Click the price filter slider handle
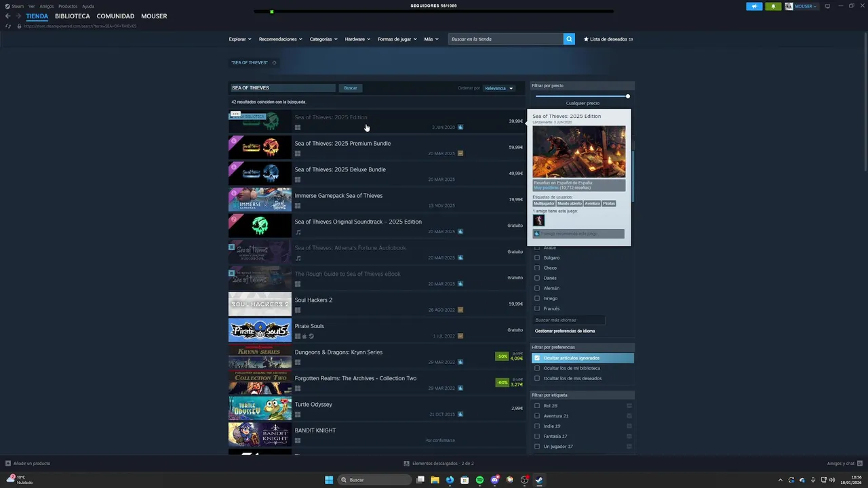The height and width of the screenshot is (488, 868). pyautogui.click(x=628, y=96)
